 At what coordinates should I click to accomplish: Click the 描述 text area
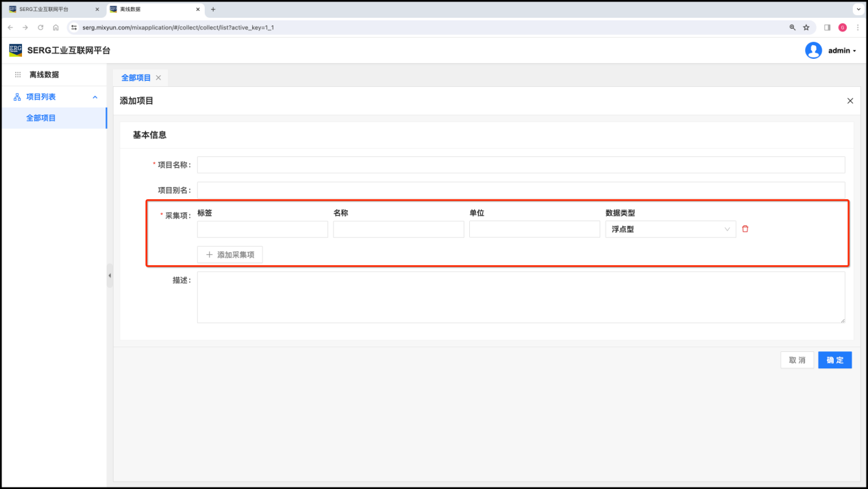[521, 297]
